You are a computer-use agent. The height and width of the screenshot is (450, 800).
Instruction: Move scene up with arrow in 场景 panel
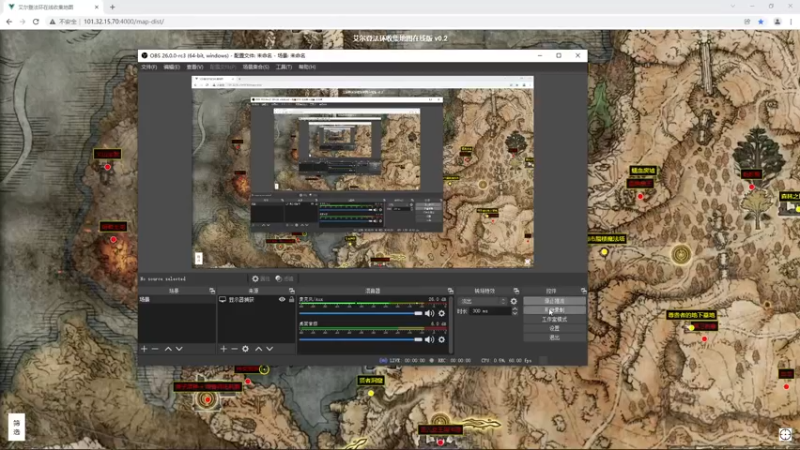(x=167, y=349)
